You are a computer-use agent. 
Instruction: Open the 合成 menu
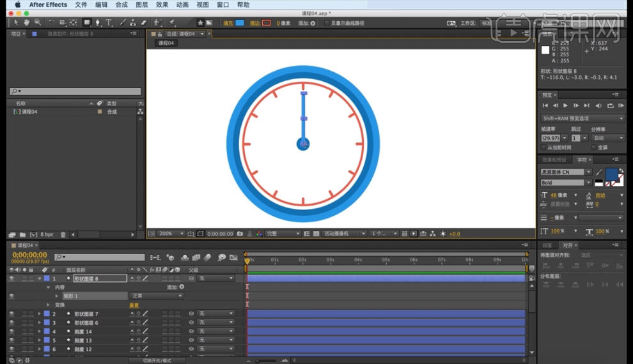coord(121,5)
